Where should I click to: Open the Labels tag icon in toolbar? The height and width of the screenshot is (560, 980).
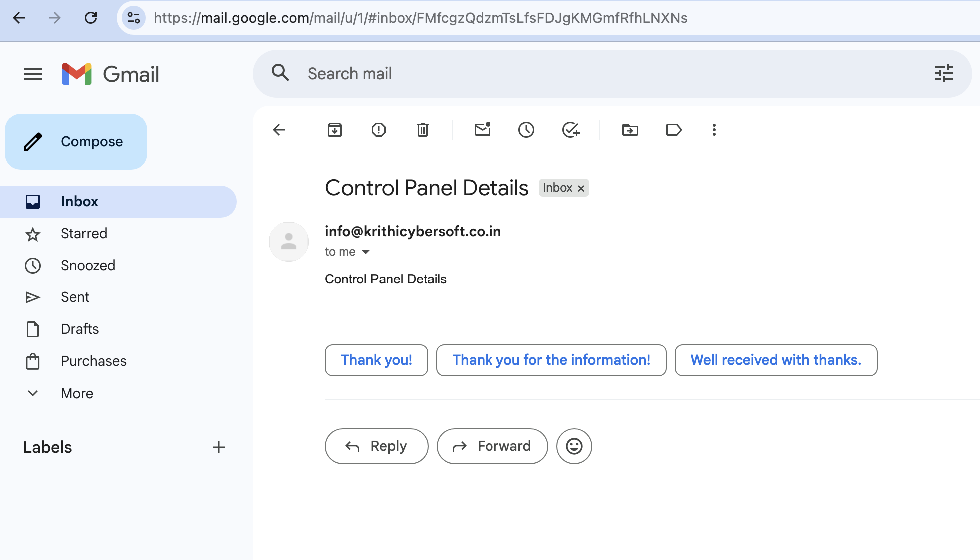pos(674,130)
